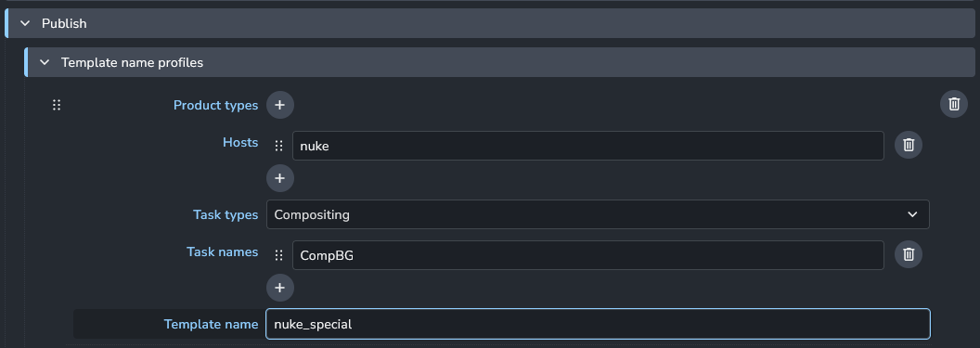Viewport: 980px width, 348px height.
Task: Click the Task types label
Action: [226, 215]
